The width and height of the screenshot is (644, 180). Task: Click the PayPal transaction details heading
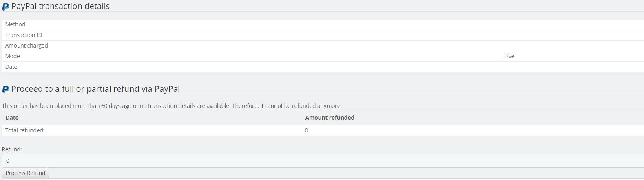click(60, 6)
